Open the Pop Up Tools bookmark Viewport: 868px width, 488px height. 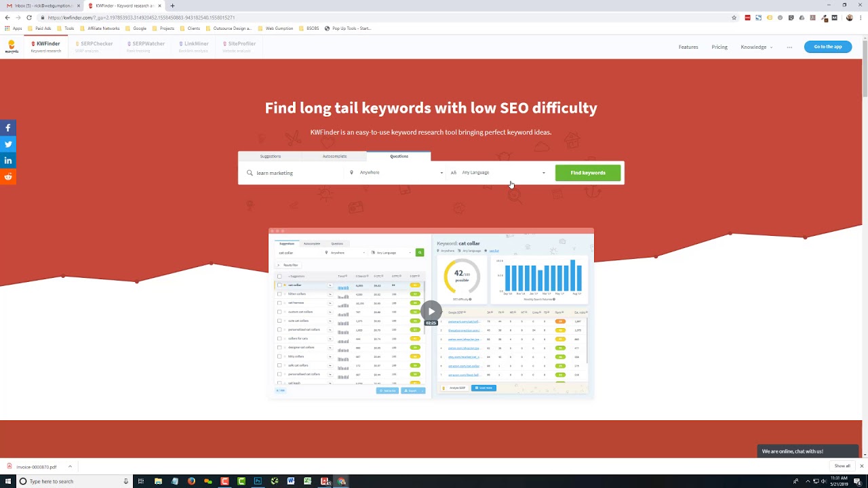point(348,28)
